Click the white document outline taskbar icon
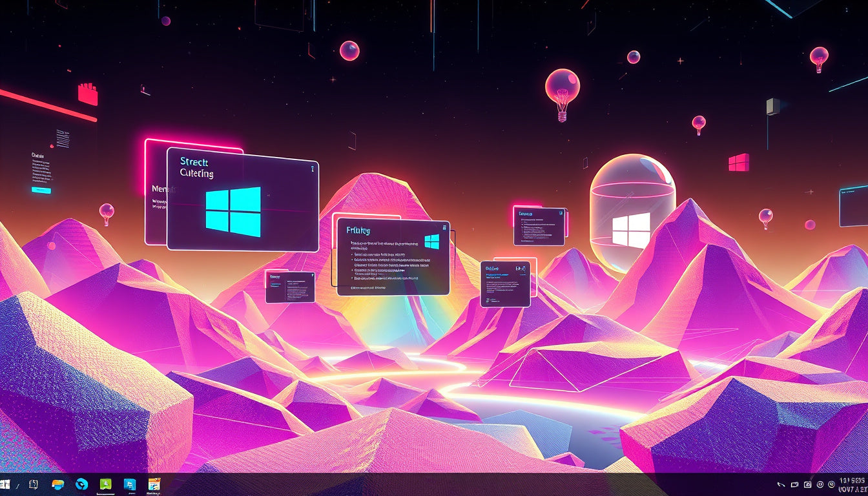 [34, 484]
